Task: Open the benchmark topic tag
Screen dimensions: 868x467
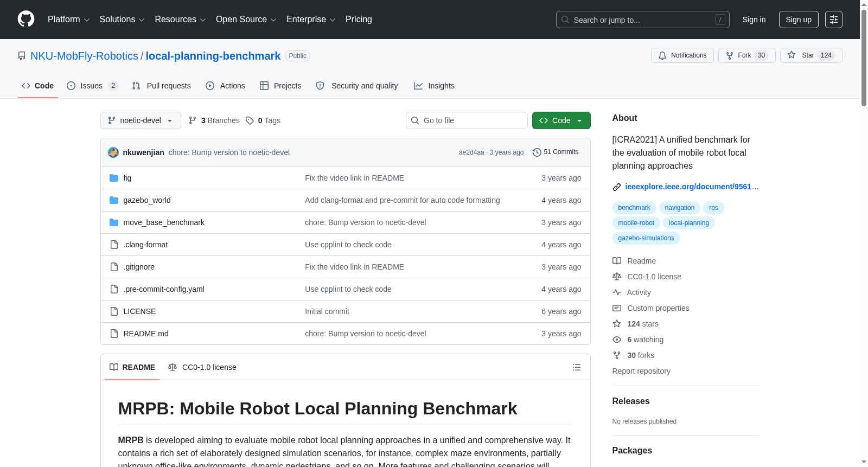Action: point(634,208)
